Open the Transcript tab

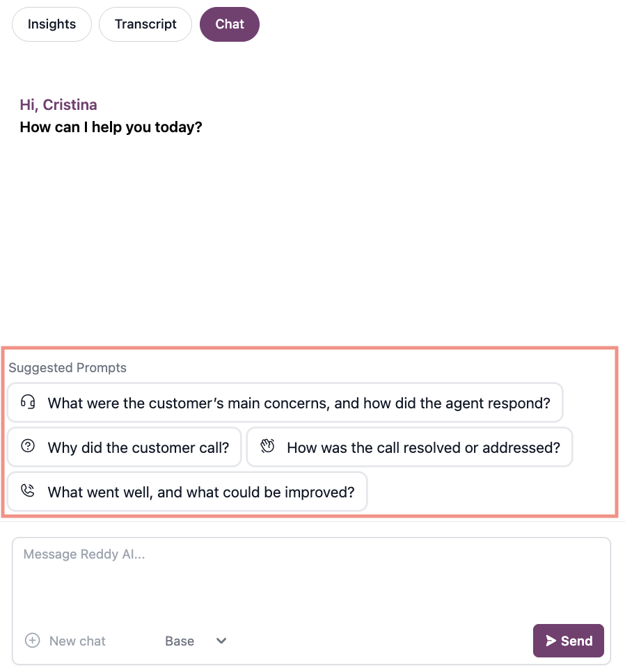coord(145,24)
